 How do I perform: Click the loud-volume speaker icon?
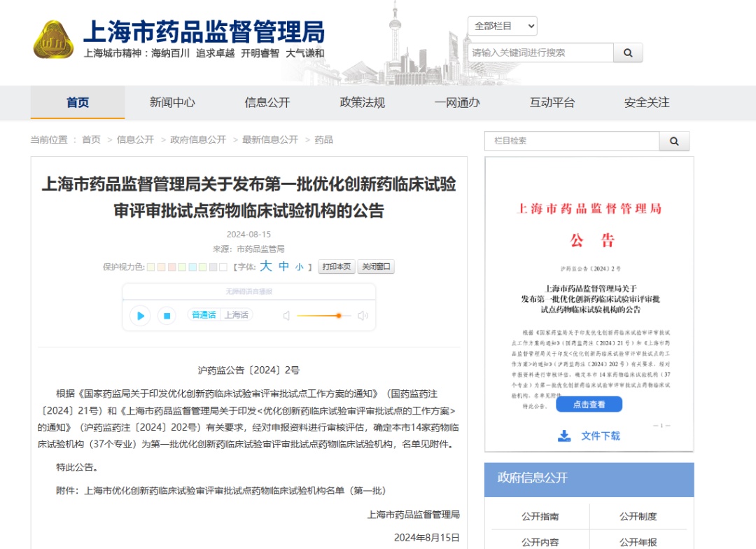pyautogui.click(x=363, y=316)
